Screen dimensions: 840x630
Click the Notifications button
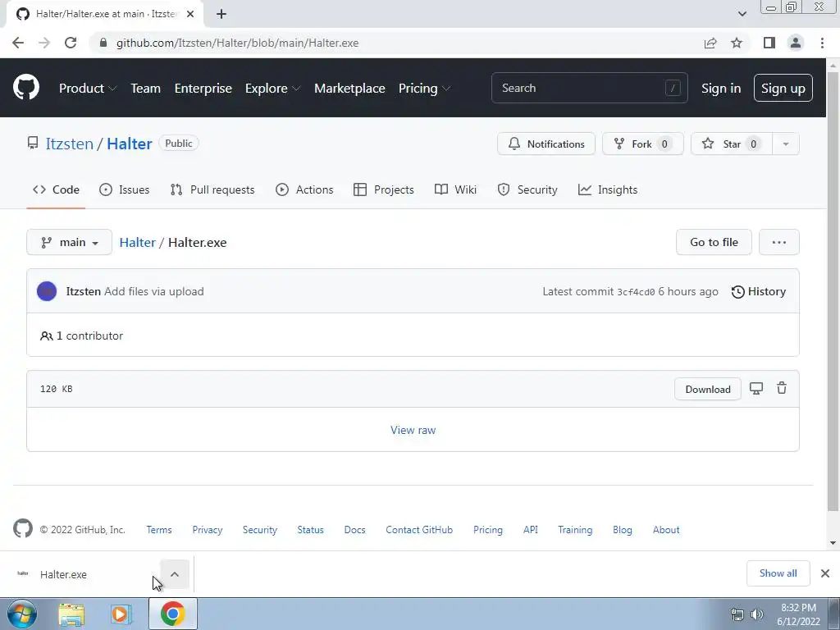pyautogui.click(x=546, y=144)
